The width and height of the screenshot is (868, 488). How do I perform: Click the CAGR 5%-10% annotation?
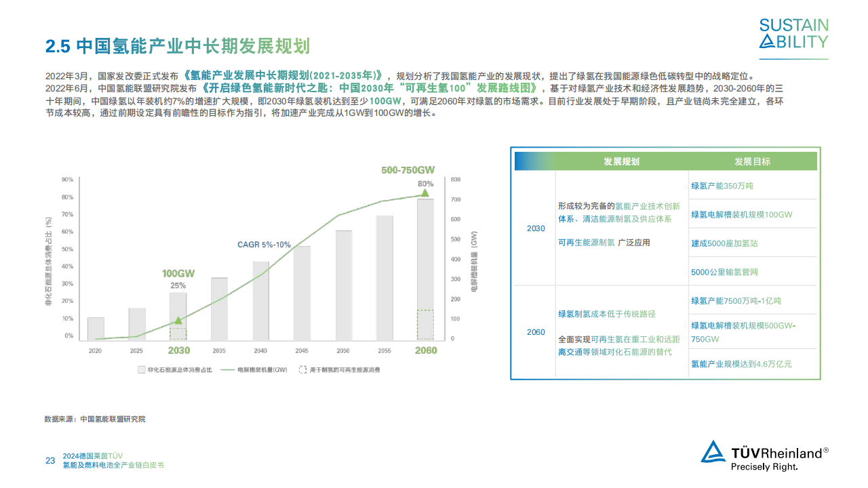(264, 245)
